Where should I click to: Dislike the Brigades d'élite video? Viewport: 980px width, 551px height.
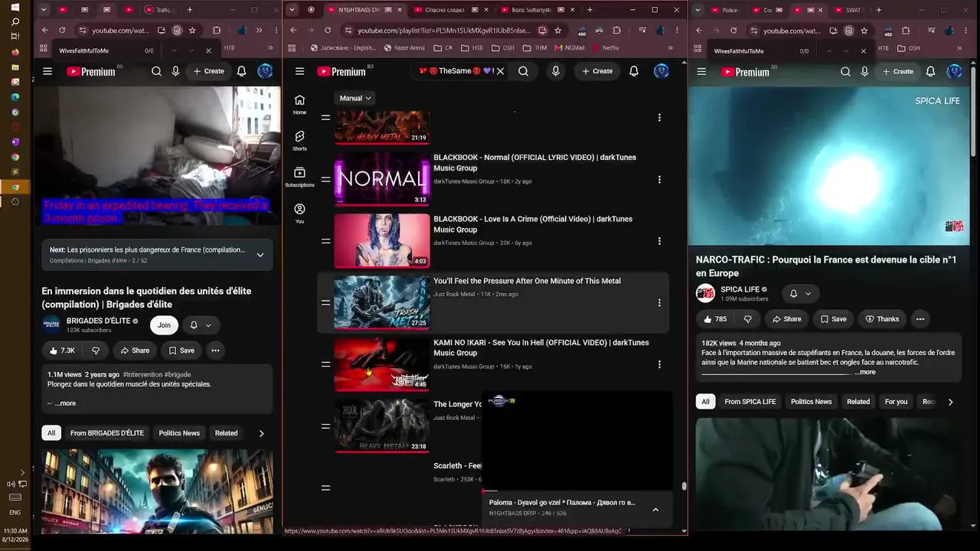point(96,350)
